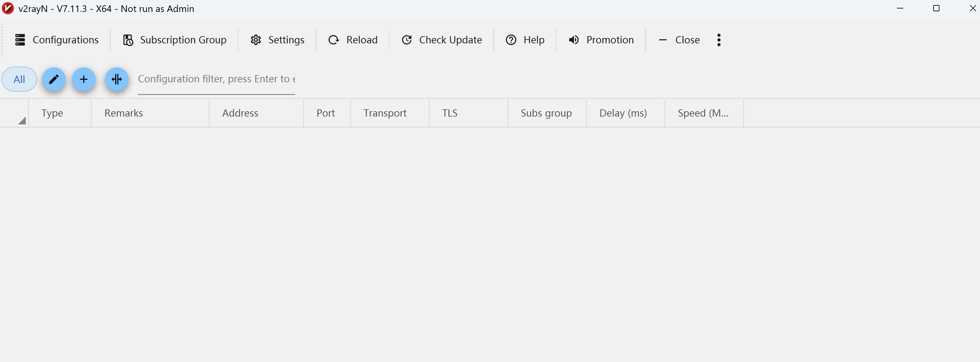
Task: Maximize the v2rayN window
Action: pyautogui.click(x=936, y=8)
